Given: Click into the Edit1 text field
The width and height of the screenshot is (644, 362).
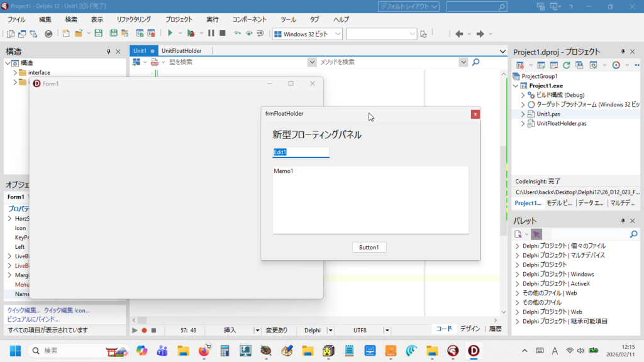Looking at the screenshot, I should click(301, 152).
